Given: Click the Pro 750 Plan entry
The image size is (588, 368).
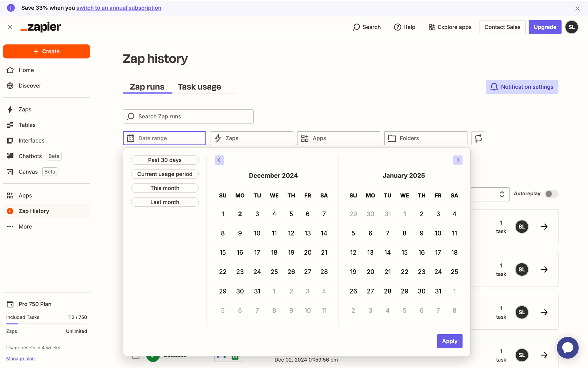Looking at the screenshot, I should [x=29, y=304].
